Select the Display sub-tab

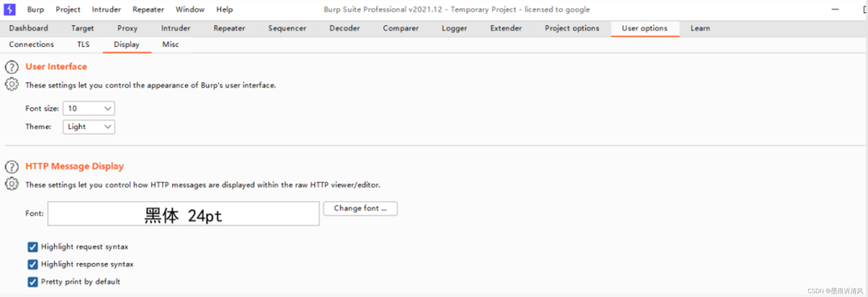pyautogui.click(x=127, y=45)
